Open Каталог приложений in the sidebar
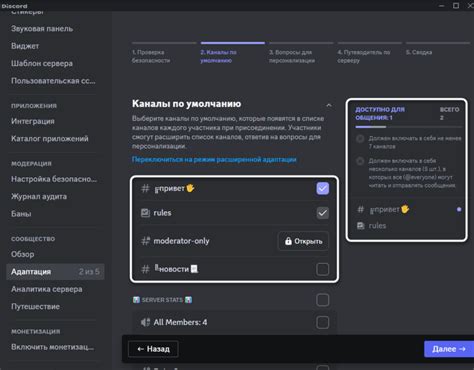Screen dimensions: 474x370 coord(55,139)
